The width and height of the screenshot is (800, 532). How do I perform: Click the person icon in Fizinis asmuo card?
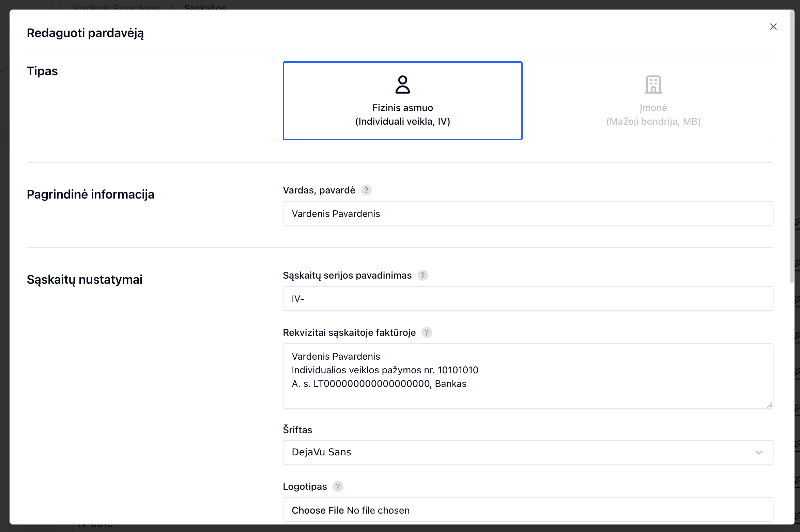tap(402, 84)
